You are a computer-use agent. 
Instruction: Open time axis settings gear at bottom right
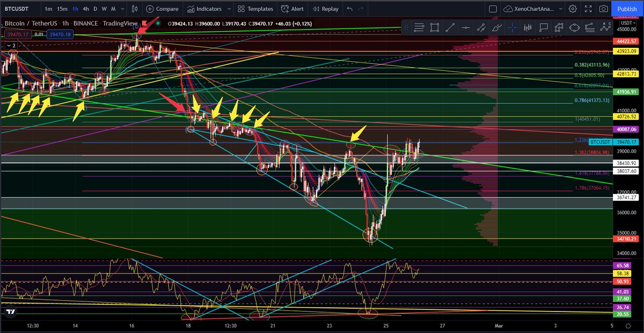coord(628,325)
